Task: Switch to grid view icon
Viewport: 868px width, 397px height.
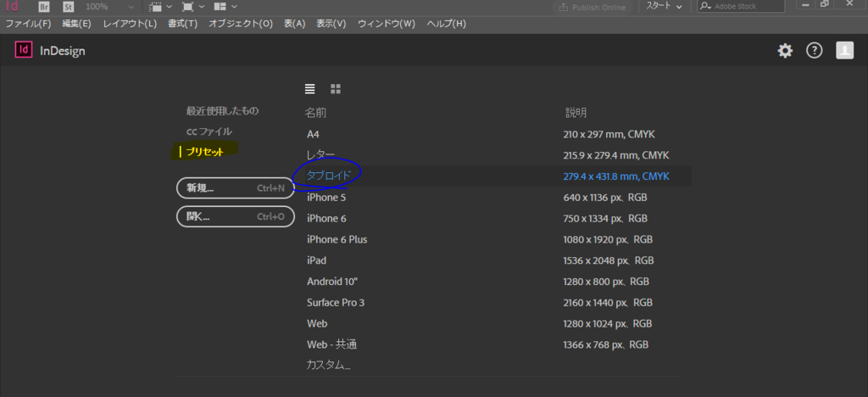Action: tap(336, 88)
